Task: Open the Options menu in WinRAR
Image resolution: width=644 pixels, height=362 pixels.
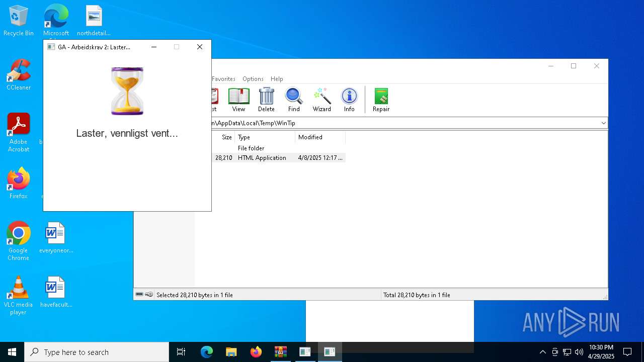Action: point(253,79)
